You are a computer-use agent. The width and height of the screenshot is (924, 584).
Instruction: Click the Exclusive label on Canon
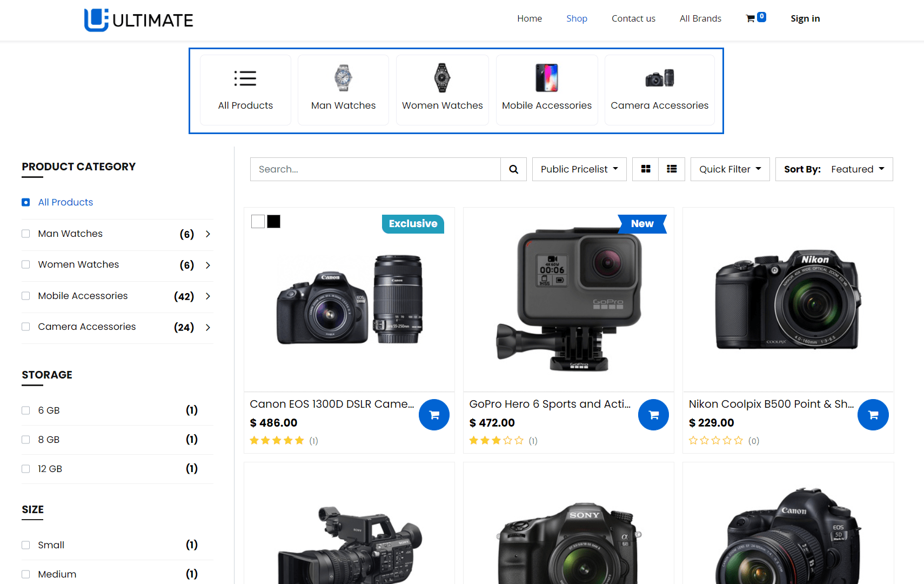point(413,224)
